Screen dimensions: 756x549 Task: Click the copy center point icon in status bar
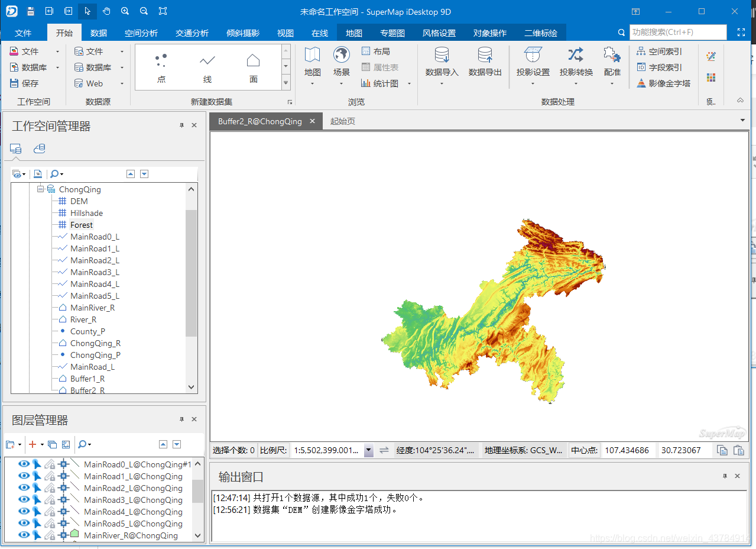point(722,450)
